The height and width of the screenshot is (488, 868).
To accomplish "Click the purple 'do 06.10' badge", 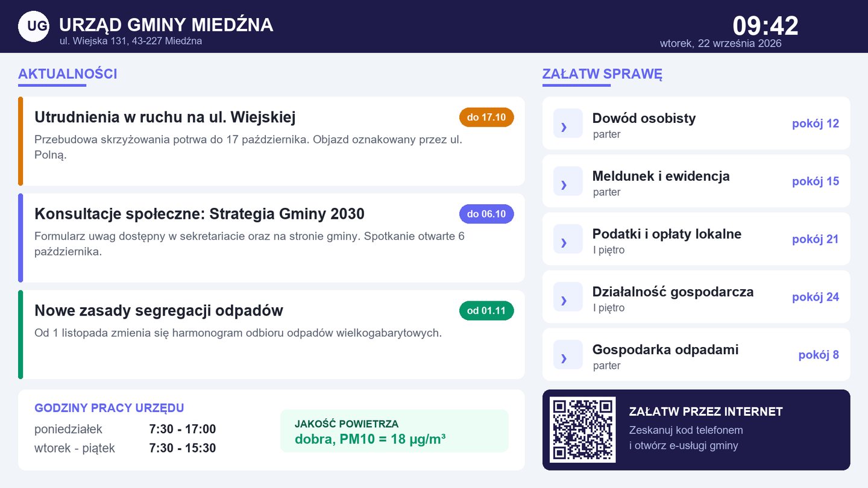I will coord(486,214).
